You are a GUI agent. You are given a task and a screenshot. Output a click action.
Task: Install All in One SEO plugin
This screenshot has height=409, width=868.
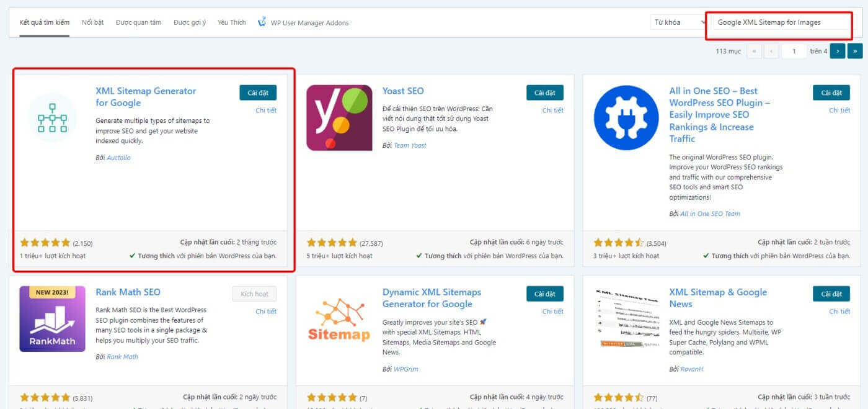[831, 92]
